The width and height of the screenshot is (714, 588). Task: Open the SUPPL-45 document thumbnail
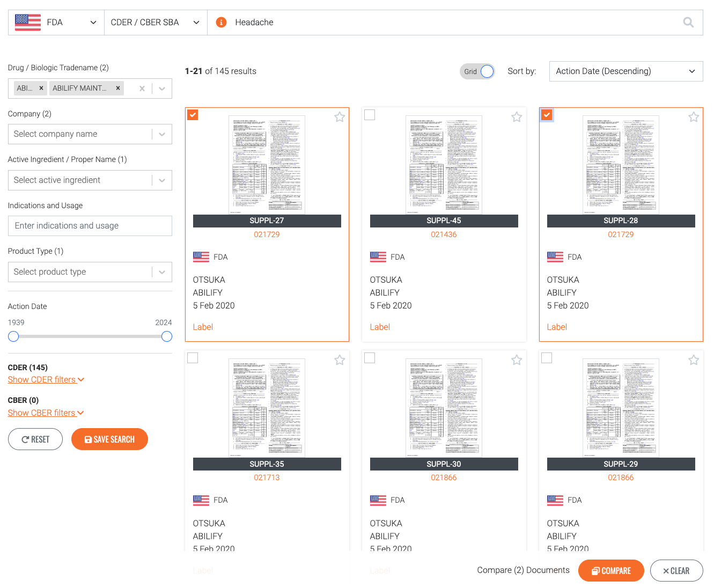coord(444,165)
